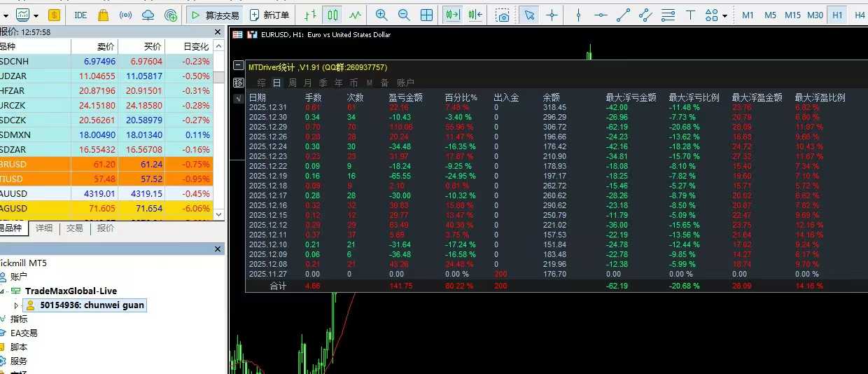Viewport: 868px width, 374px height.
Task: Click 卖价 column header in Market Watch
Action: coord(94,46)
